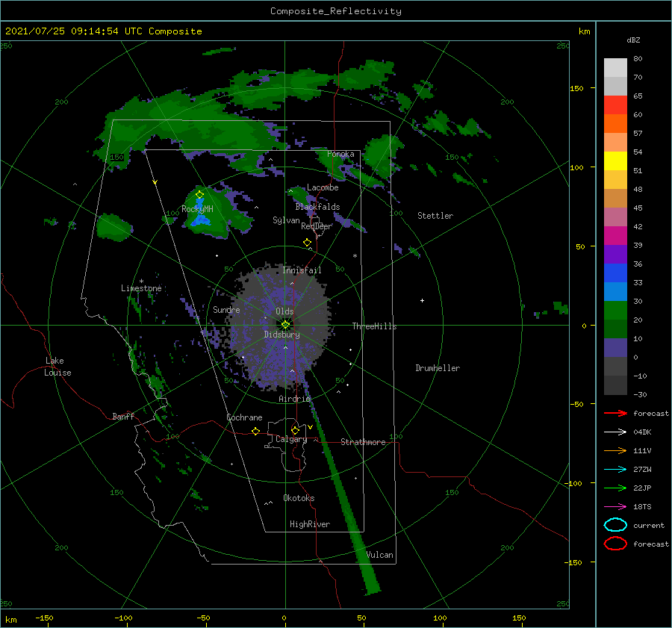Click the Okotoks label

point(299,498)
